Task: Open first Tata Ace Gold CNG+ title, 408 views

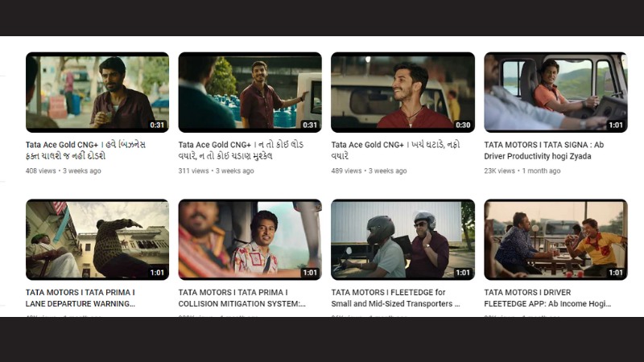Action: tap(85, 150)
